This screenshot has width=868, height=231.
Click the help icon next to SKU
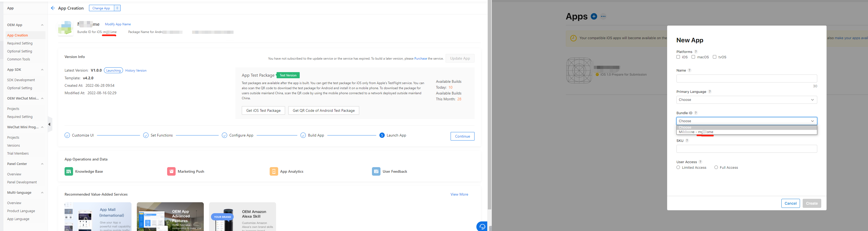[687, 141]
